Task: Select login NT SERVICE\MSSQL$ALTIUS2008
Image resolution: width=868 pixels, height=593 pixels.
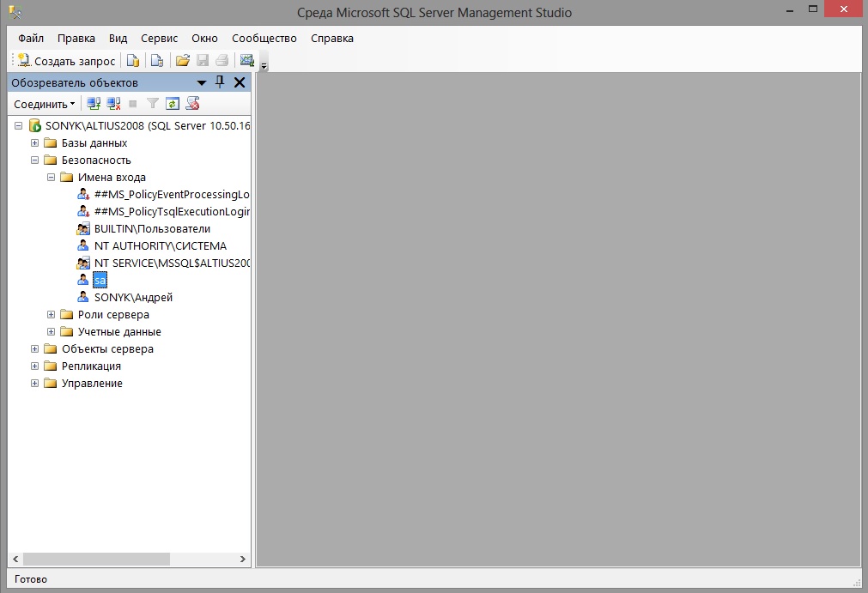Action: pyautogui.click(x=172, y=263)
